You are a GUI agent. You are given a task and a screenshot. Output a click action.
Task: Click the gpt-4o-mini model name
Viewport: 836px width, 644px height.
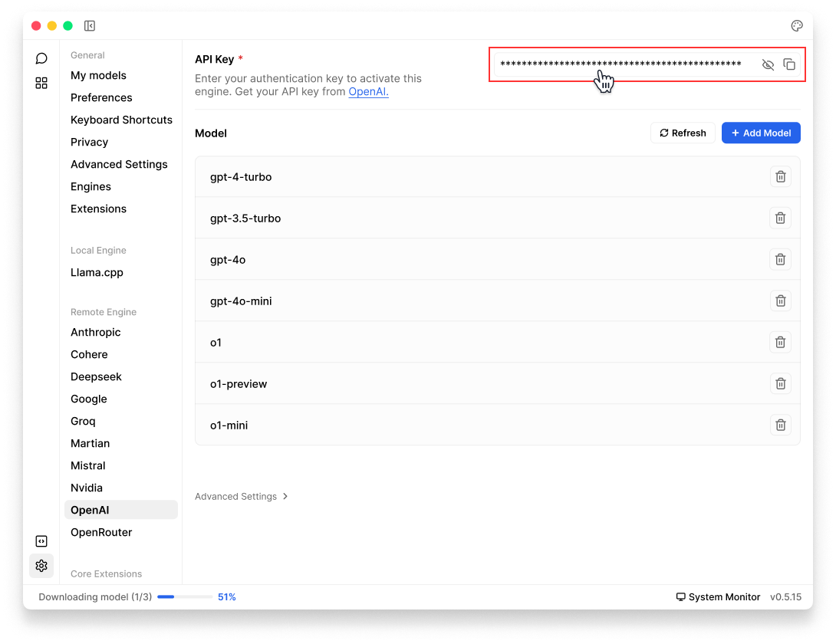pos(241,301)
